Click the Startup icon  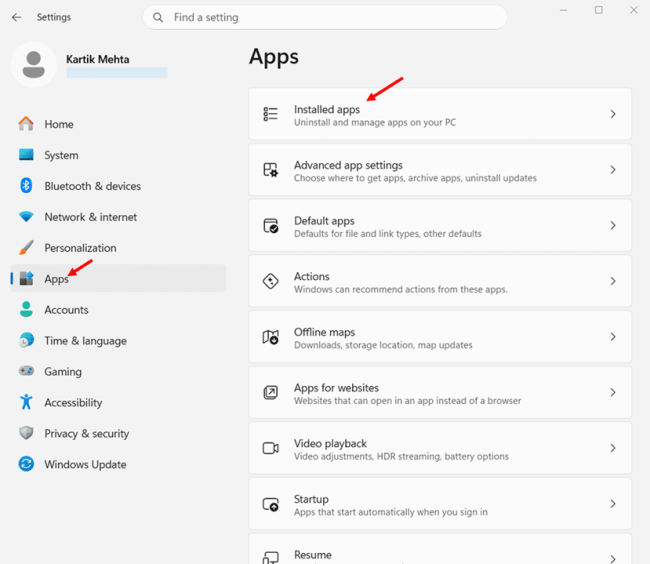[x=271, y=504]
